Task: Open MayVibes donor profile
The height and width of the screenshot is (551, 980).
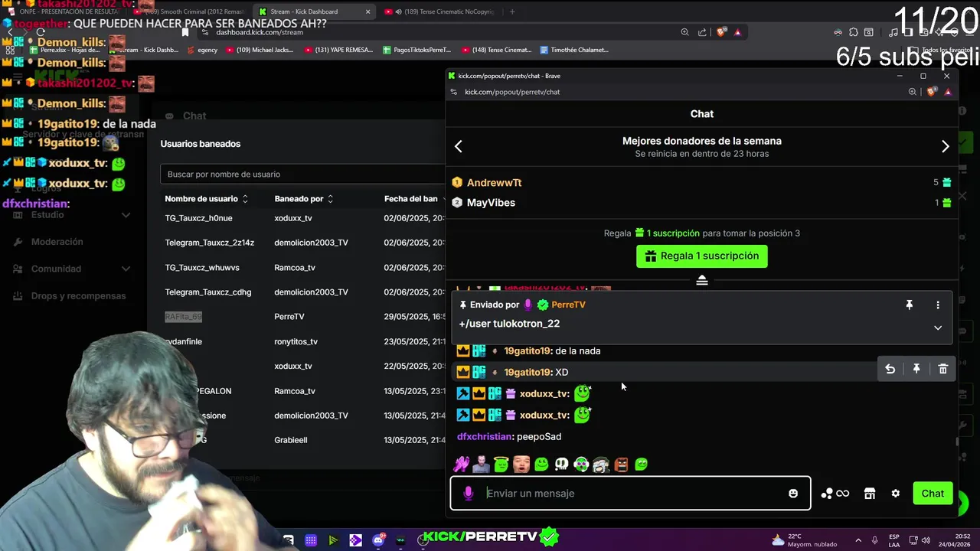Action: [x=491, y=203]
